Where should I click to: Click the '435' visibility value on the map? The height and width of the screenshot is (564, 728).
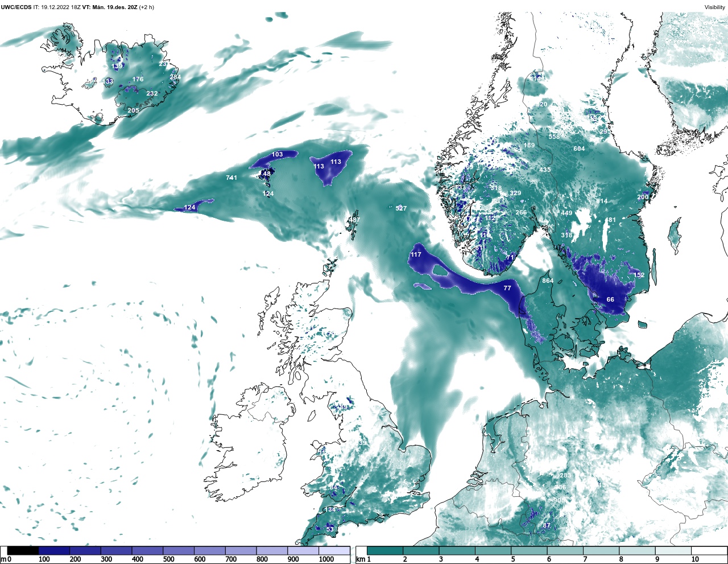pyautogui.click(x=545, y=170)
